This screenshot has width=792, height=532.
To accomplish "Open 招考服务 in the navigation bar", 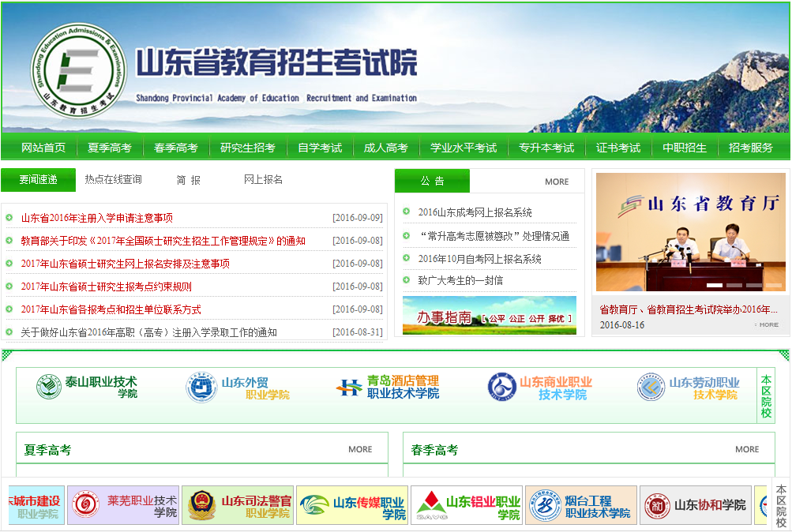I will pyautogui.click(x=751, y=148).
